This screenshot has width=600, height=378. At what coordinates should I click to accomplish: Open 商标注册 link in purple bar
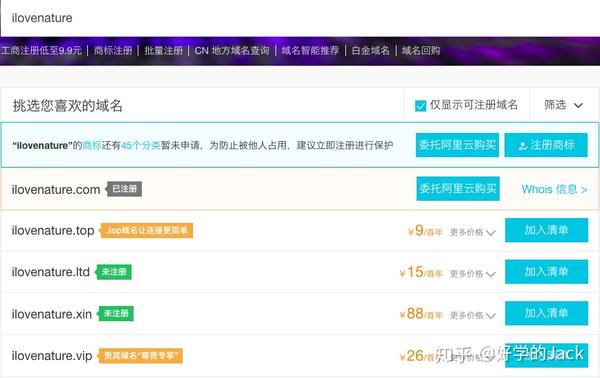point(113,51)
